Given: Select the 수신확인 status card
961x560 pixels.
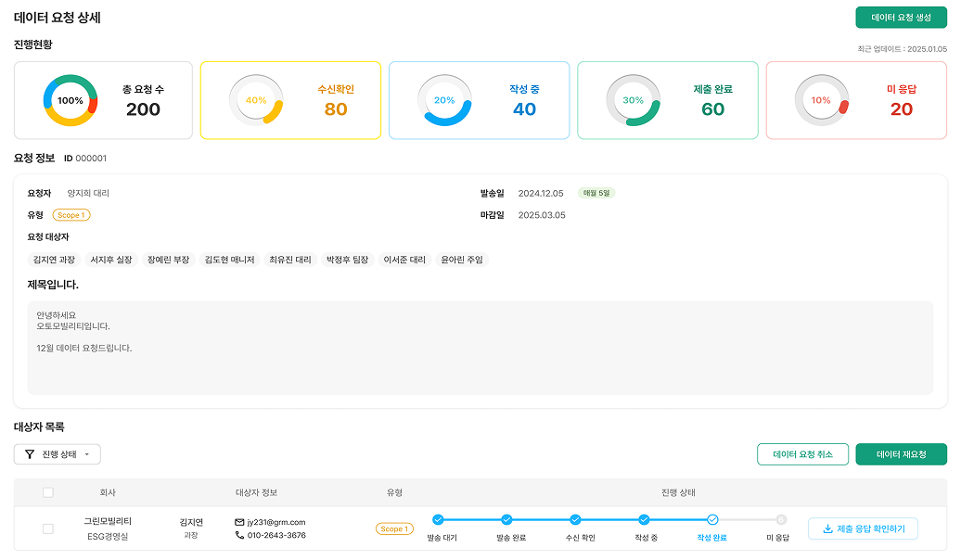Looking at the screenshot, I should coord(290,100).
